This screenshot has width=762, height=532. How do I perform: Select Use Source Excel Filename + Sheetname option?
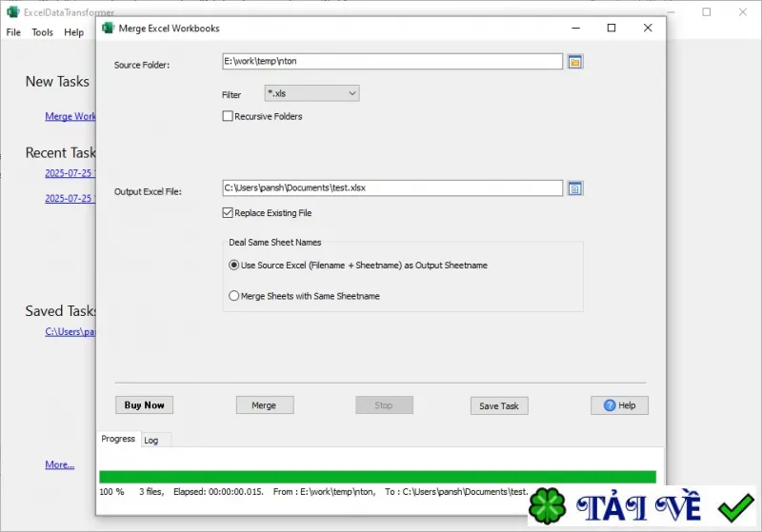[x=233, y=265]
